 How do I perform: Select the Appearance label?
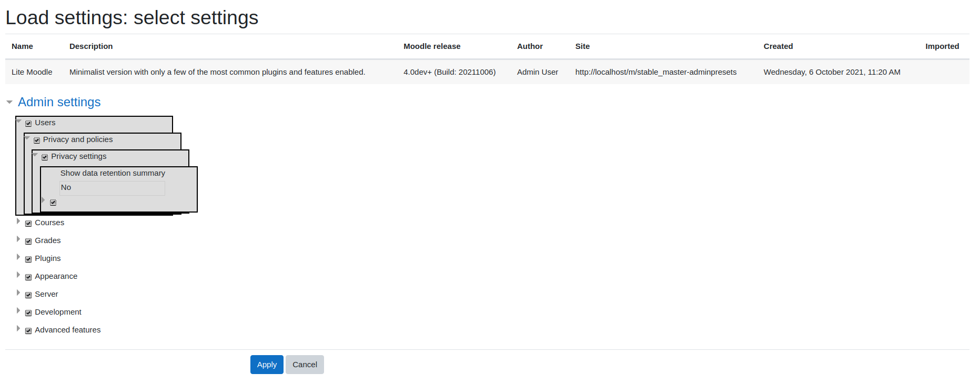click(56, 276)
